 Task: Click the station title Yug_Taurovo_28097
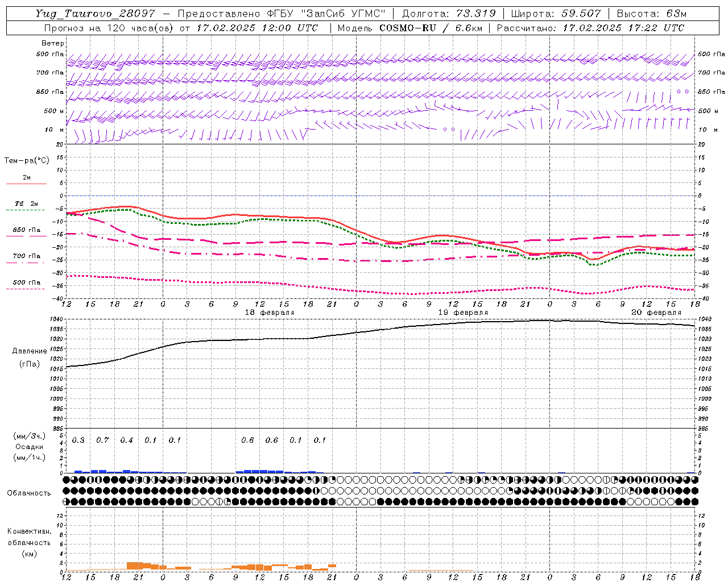(95, 14)
